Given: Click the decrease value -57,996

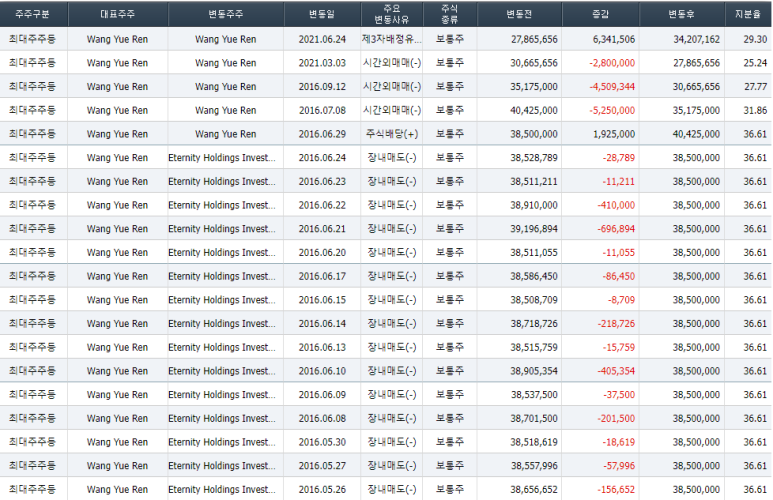Looking at the screenshot, I should (x=619, y=466).
